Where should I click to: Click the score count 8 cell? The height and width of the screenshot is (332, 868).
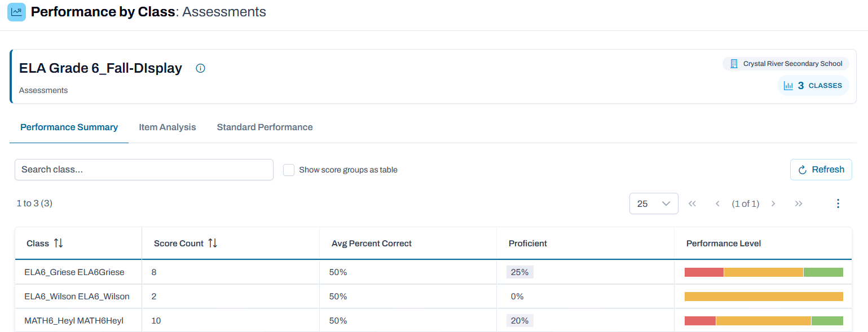point(230,272)
